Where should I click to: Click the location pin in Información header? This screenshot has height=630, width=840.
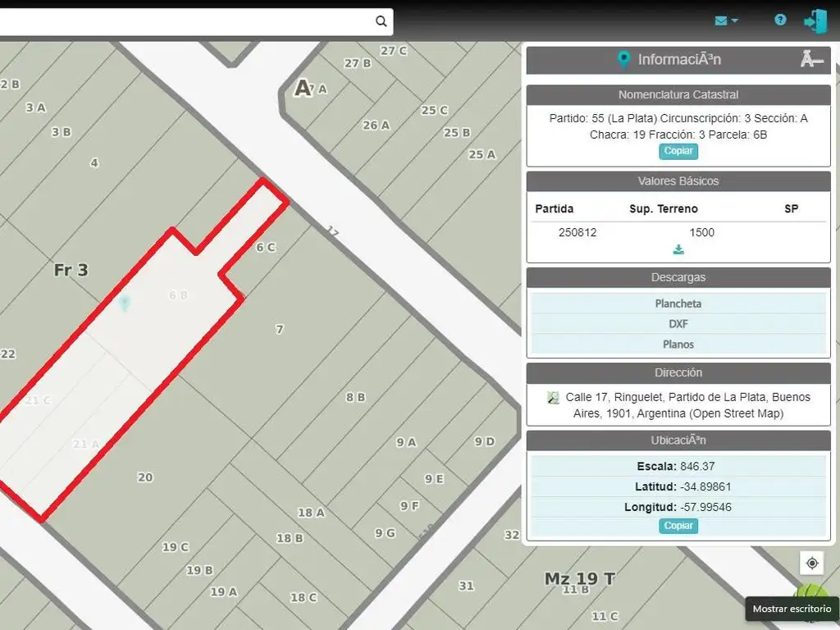point(623,59)
